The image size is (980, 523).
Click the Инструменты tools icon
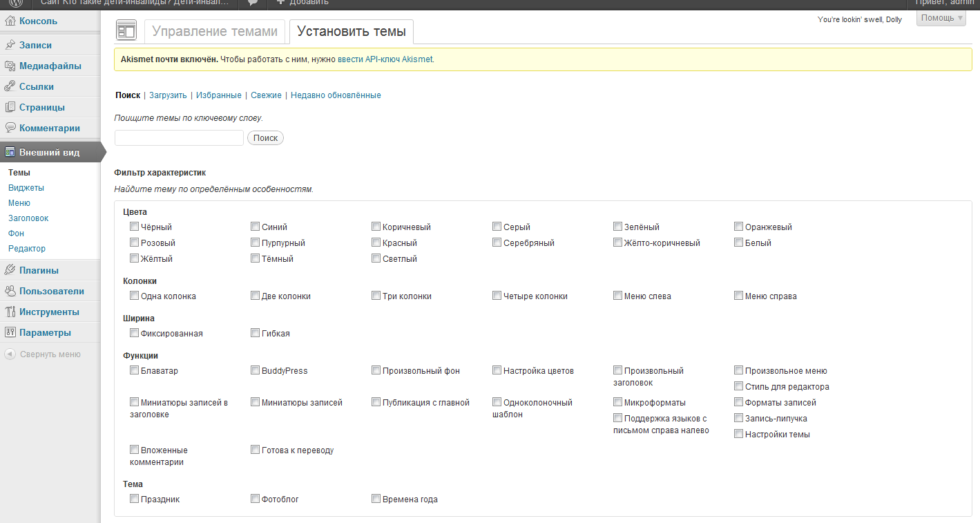pyautogui.click(x=10, y=312)
